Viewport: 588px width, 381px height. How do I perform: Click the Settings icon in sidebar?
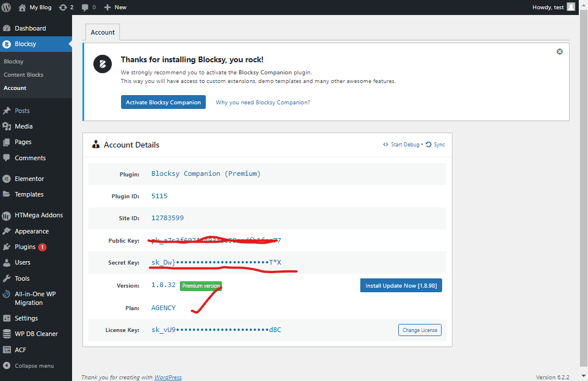point(7,318)
